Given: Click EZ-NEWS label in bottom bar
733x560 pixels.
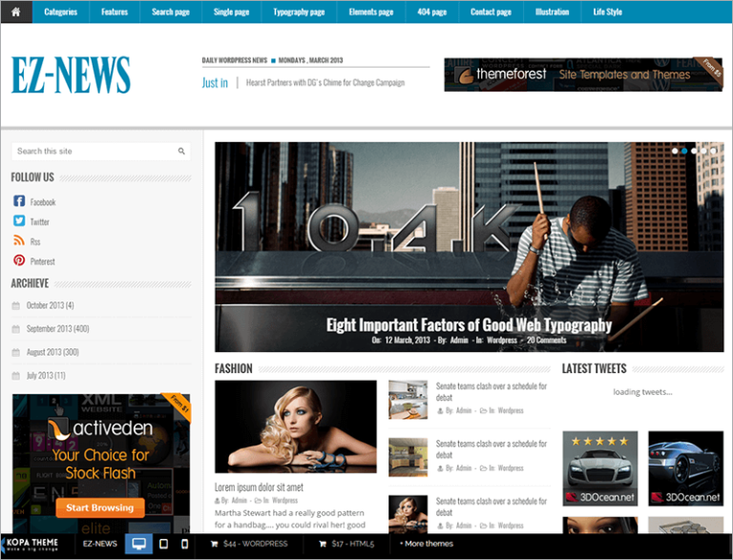Looking at the screenshot, I should click(x=100, y=544).
